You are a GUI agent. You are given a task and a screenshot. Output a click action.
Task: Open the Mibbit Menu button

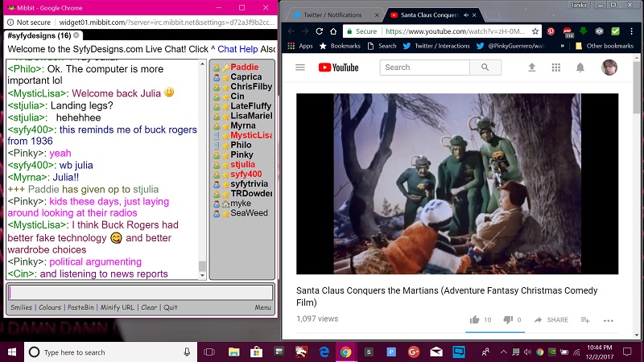[262, 307]
